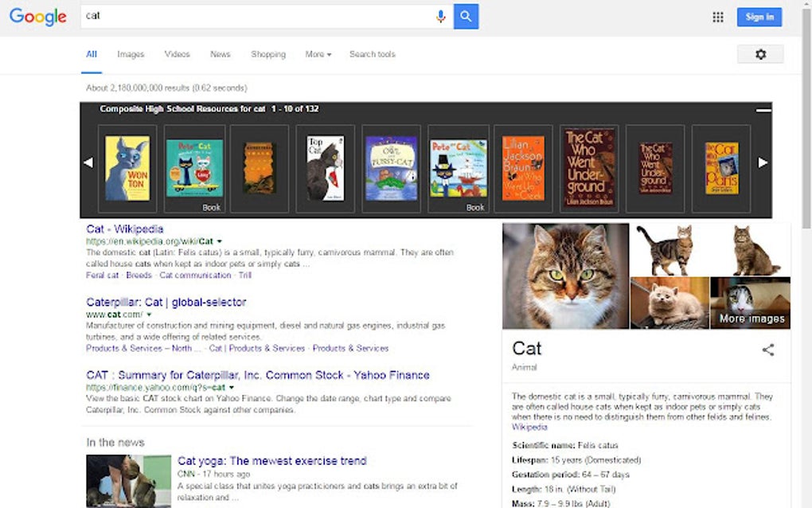Share the Cat knowledge panel
This screenshot has height=508, width=812.
(x=768, y=350)
